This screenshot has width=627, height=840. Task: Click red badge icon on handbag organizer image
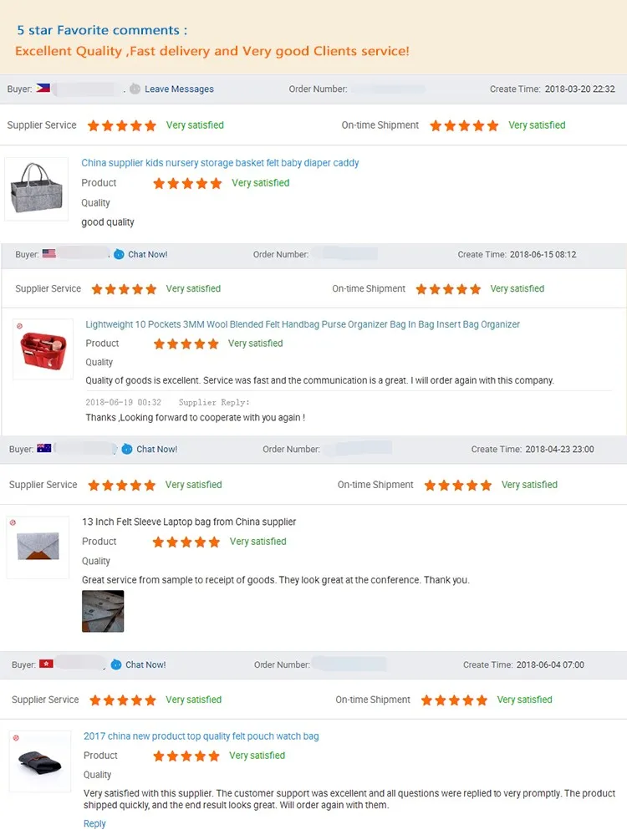[x=20, y=326]
